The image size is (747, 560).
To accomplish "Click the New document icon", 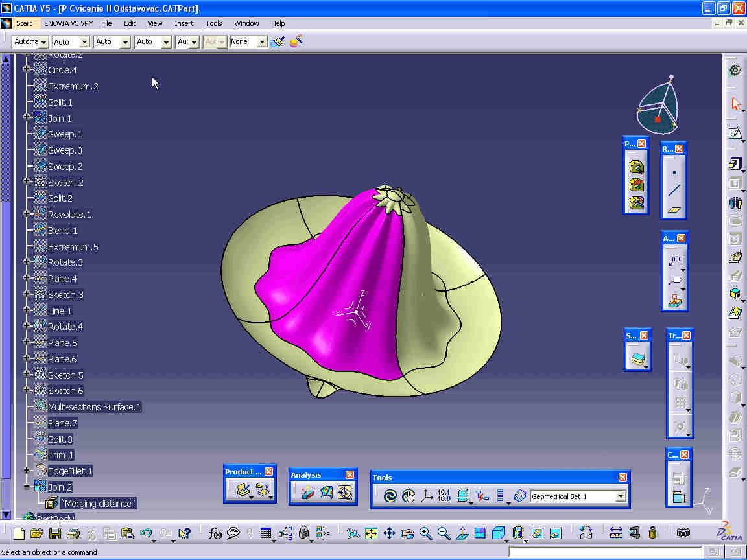I will coord(19,533).
